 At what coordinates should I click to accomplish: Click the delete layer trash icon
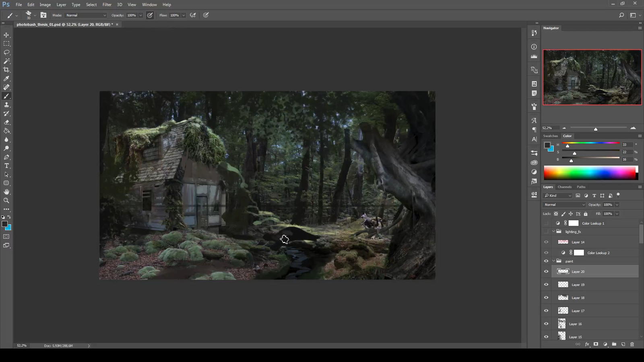pos(632,344)
